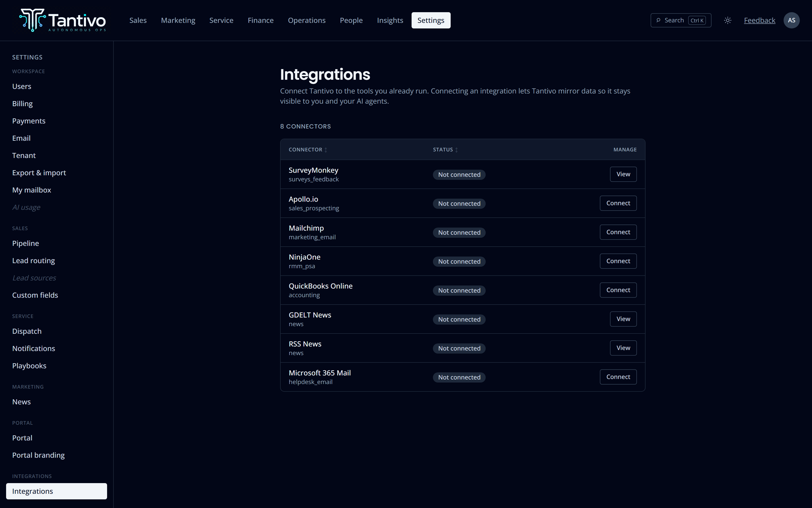Click the RSS News connector name
Screen dimensions: 812x508
point(305,344)
